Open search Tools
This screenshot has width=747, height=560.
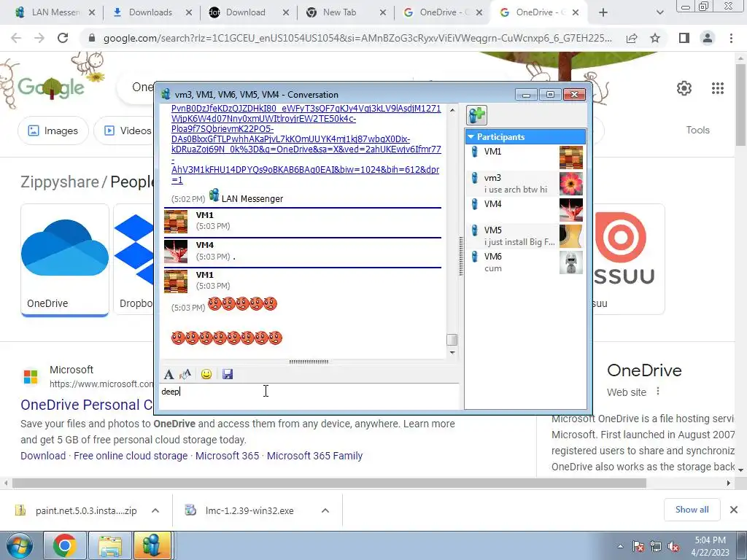coord(697,130)
